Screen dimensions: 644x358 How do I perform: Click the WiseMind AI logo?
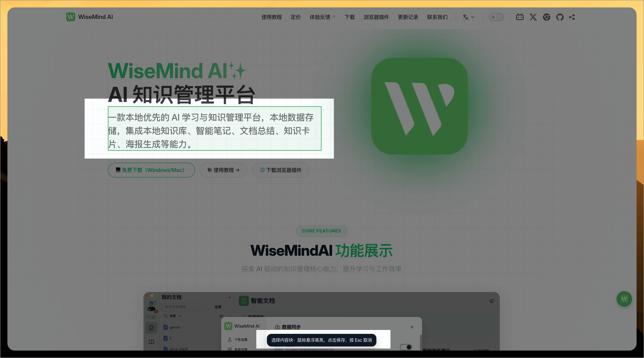point(89,17)
